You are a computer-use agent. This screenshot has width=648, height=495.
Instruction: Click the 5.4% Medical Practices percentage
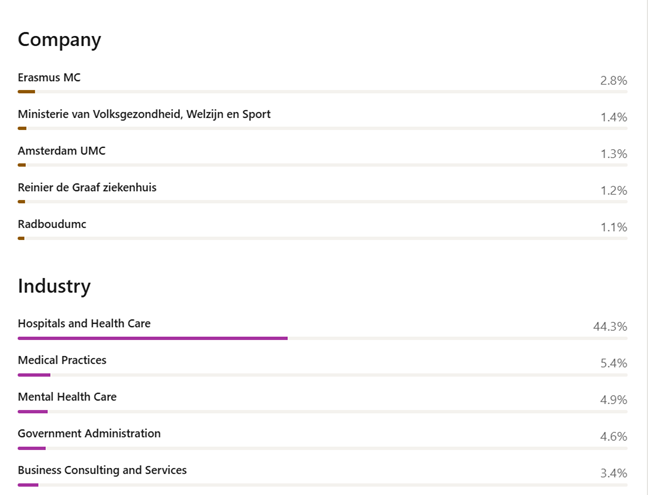[613, 363]
